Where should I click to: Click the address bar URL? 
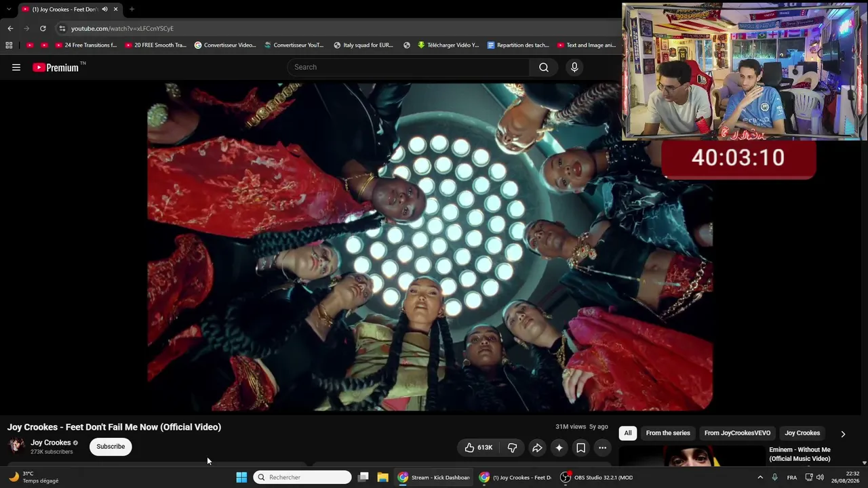[122, 28]
